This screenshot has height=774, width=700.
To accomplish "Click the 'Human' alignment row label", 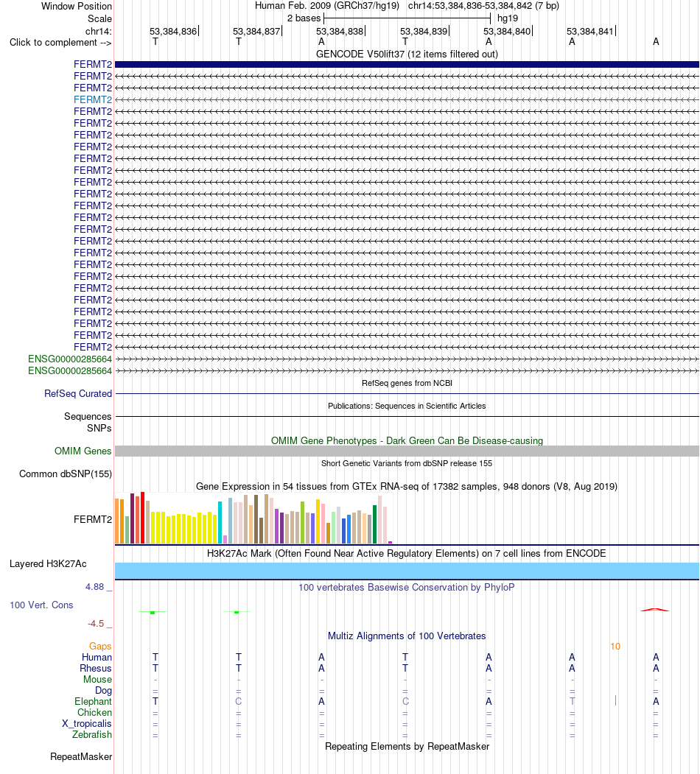I will click(97, 658).
